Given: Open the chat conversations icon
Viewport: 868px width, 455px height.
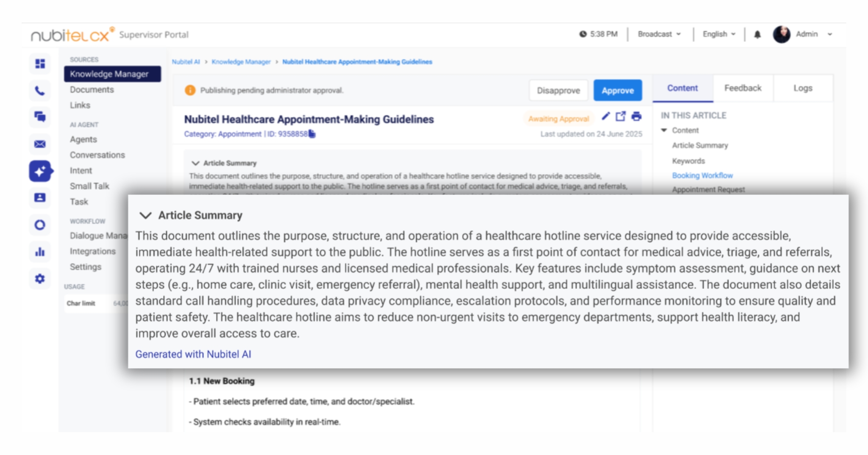Looking at the screenshot, I should [x=40, y=117].
